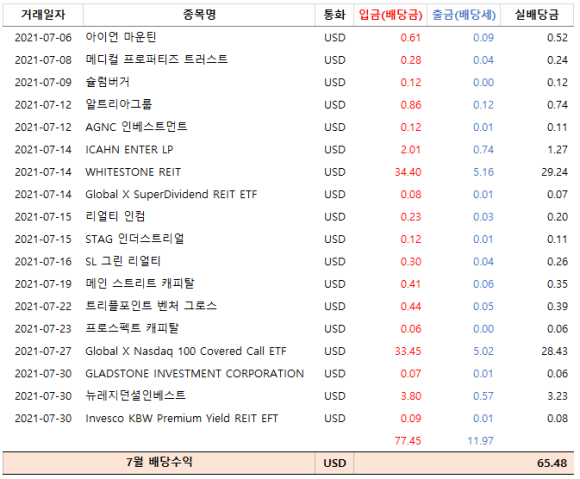This screenshot has width=580, height=479.
Task: Click 리얼티 인컴 deposit amount 0.23
Action: click(411, 217)
